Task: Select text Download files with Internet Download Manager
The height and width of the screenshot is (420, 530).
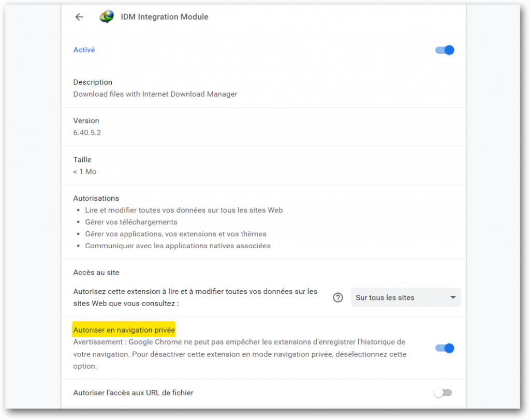Action: pyautogui.click(x=155, y=94)
